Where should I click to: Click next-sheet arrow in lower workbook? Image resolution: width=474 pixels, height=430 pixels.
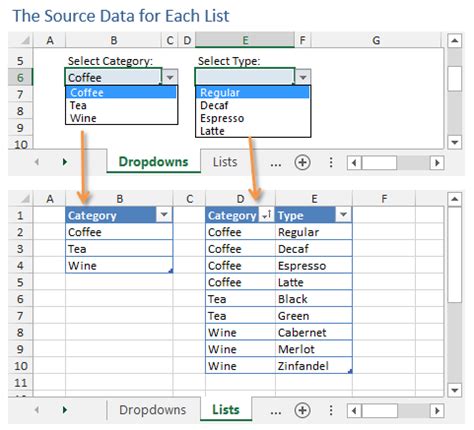[65, 410]
